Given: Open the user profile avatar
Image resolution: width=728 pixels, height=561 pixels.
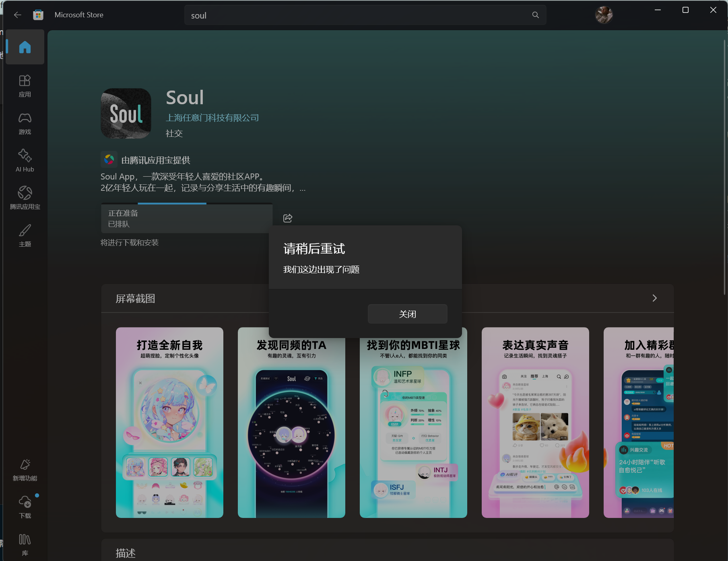Looking at the screenshot, I should (604, 15).
